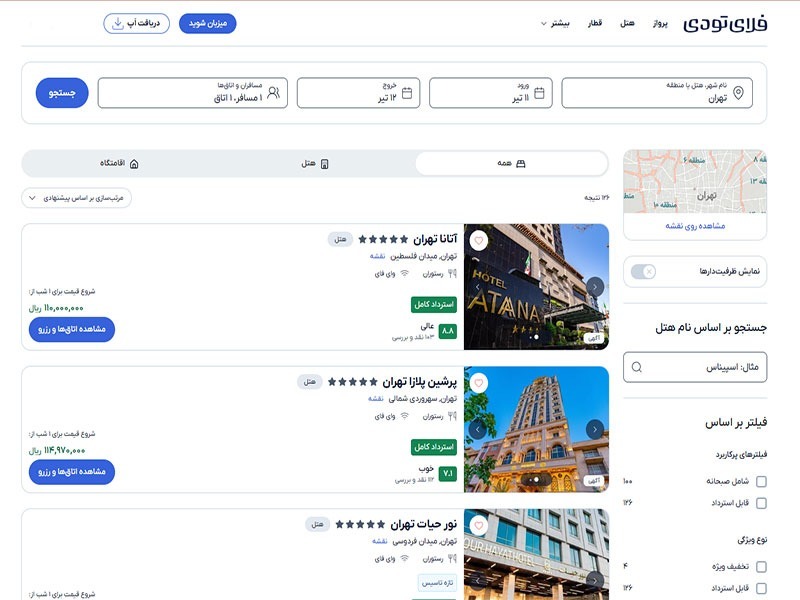Viewport: 800px width, 600px height.
Task: Previous photo arrow on آتانا تهران image
Action: pyautogui.click(x=478, y=287)
